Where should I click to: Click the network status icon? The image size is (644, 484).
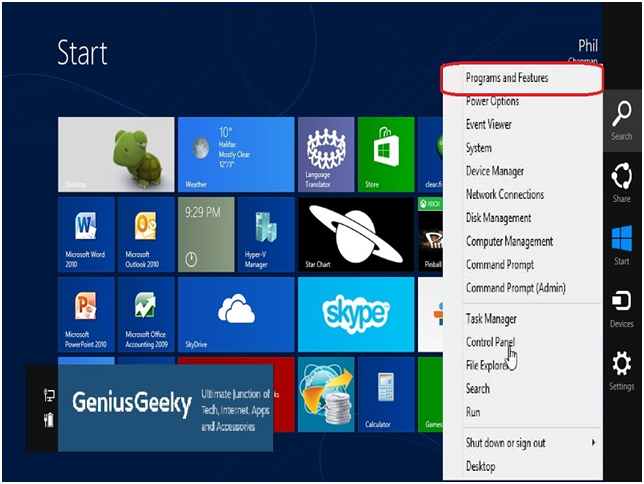tap(49, 395)
